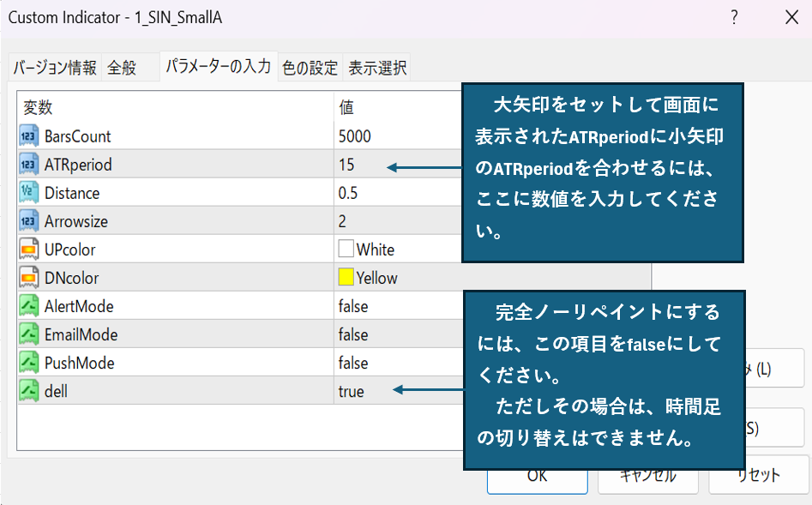This screenshot has height=505, width=812.
Task: Click the ATRperiod integer parameter icon
Action: (29, 165)
